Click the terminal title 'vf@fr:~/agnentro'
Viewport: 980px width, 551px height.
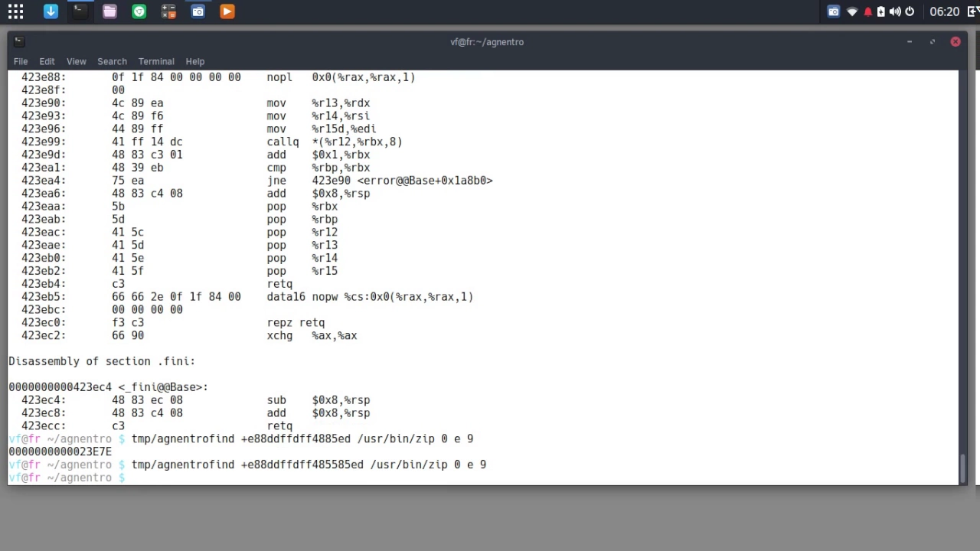pos(487,42)
